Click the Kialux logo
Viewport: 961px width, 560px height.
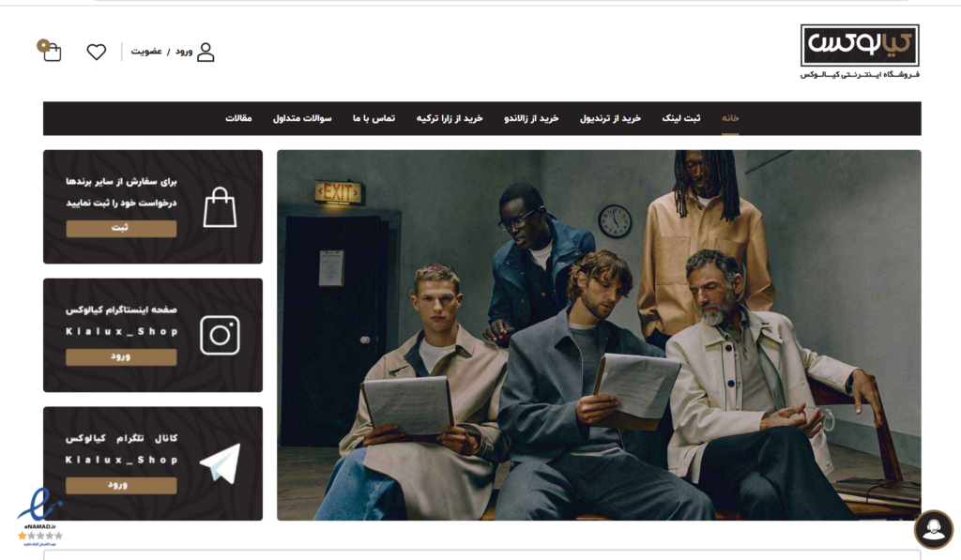(860, 52)
